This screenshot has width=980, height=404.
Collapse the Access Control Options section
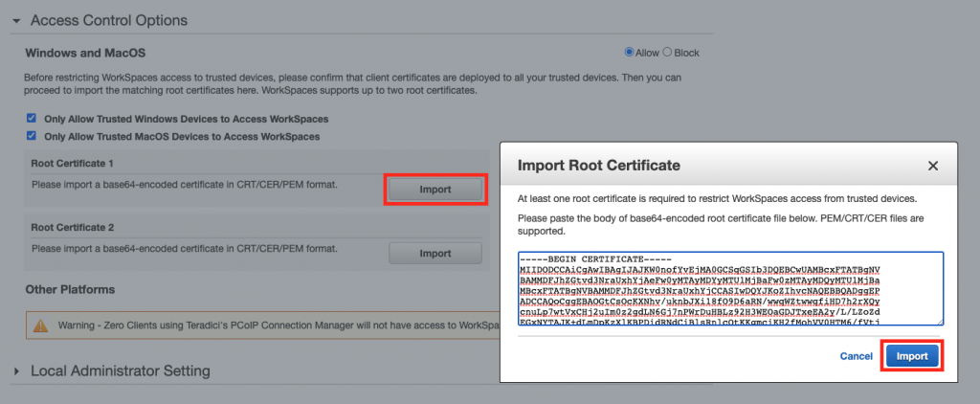point(17,21)
